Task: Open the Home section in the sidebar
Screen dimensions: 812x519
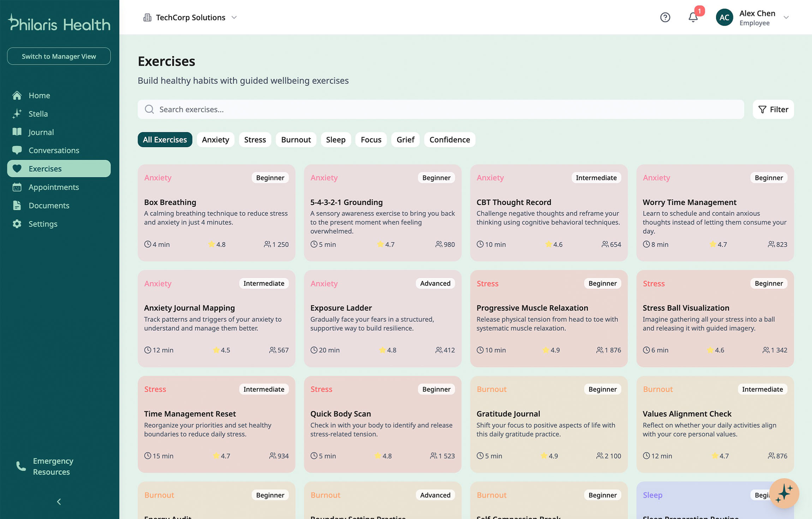Action: point(39,95)
